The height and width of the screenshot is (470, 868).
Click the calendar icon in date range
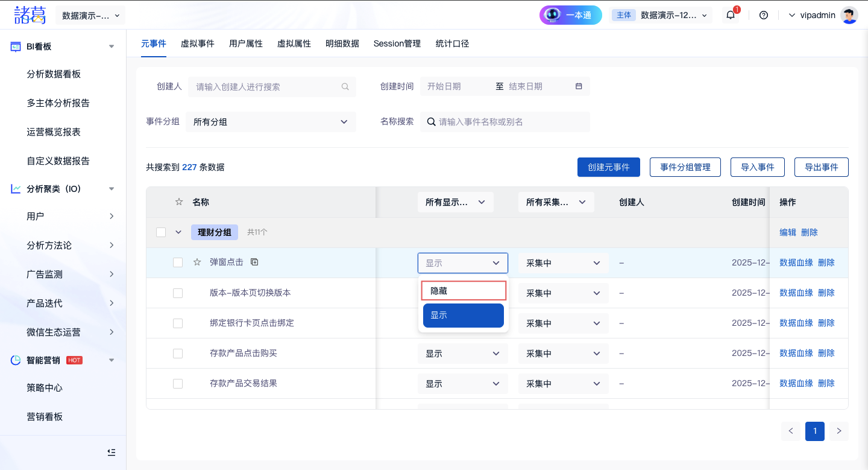coord(579,86)
